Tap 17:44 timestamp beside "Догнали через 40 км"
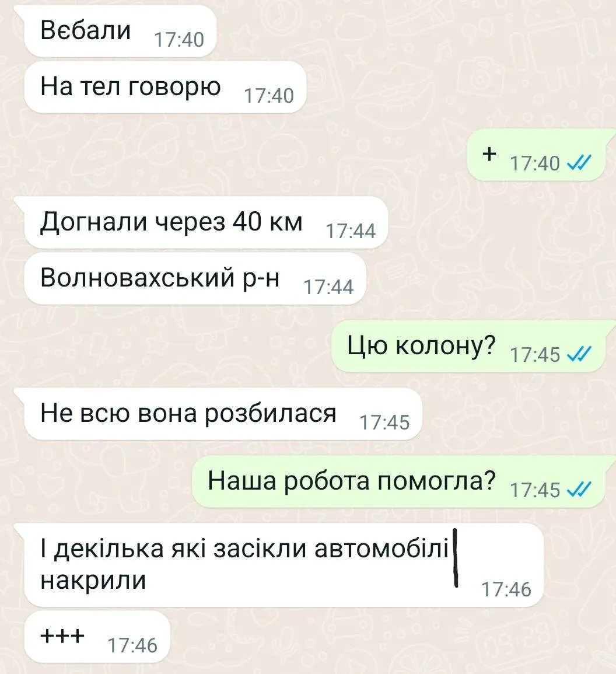This screenshot has height=674, width=616. point(351,231)
